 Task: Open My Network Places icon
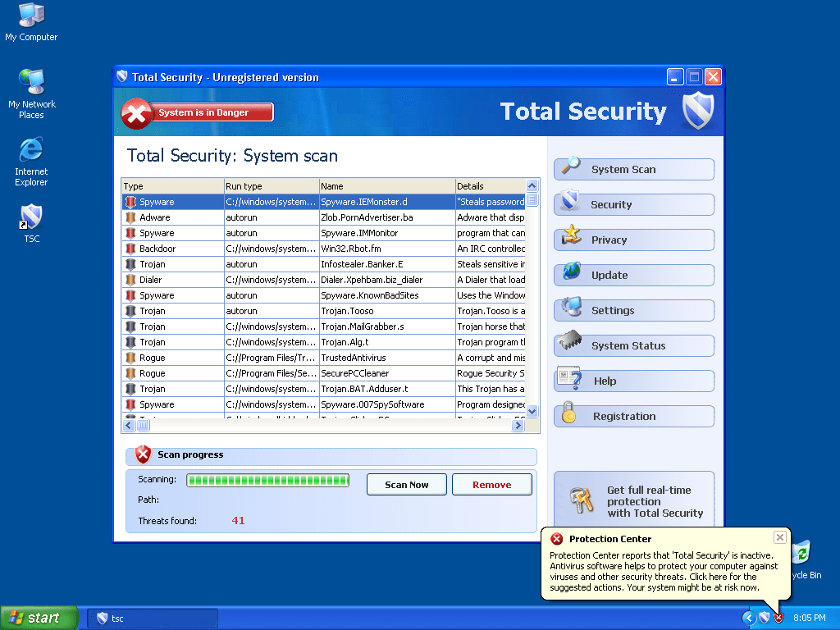(x=31, y=83)
